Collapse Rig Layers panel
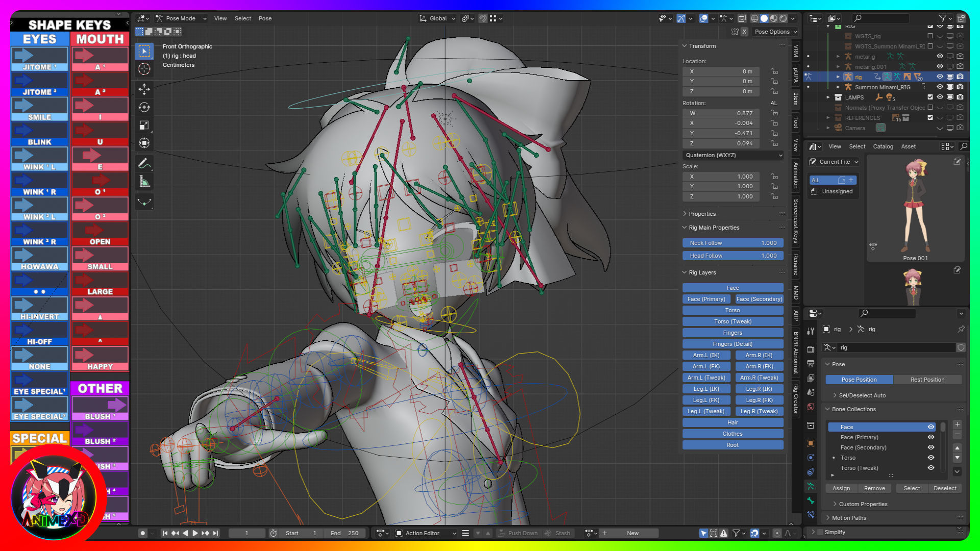This screenshot has height=551, width=980. click(702, 272)
